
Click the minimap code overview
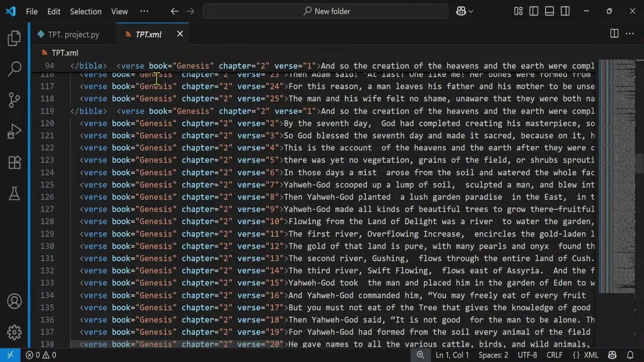click(617, 176)
